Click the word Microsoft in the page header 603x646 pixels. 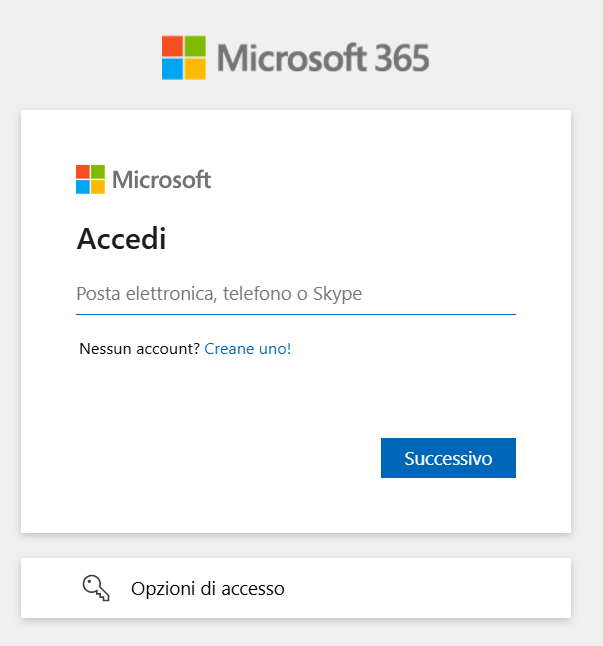[295, 57]
